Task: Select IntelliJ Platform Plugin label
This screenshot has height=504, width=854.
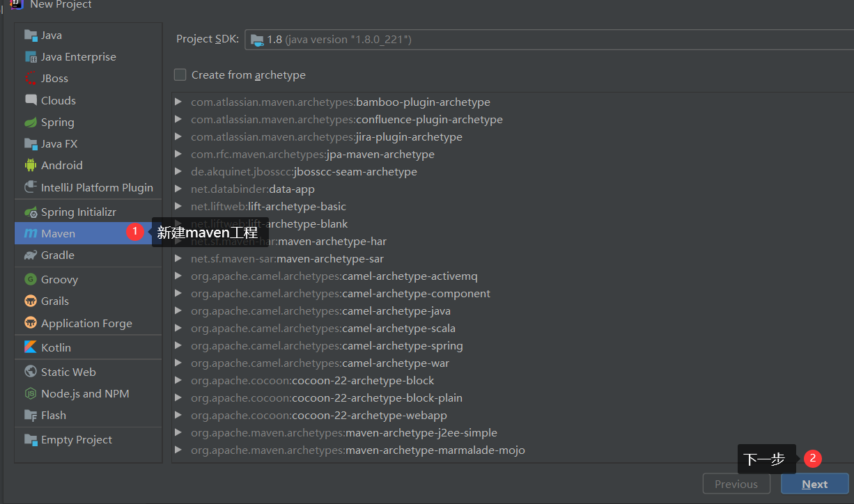Action: coord(97,187)
